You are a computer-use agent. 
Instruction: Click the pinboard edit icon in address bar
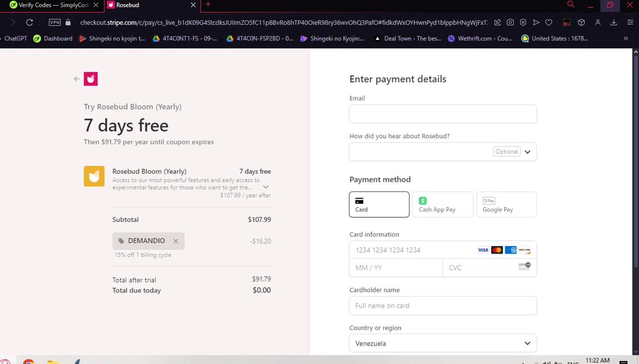pyautogui.click(x=498, y=22)
